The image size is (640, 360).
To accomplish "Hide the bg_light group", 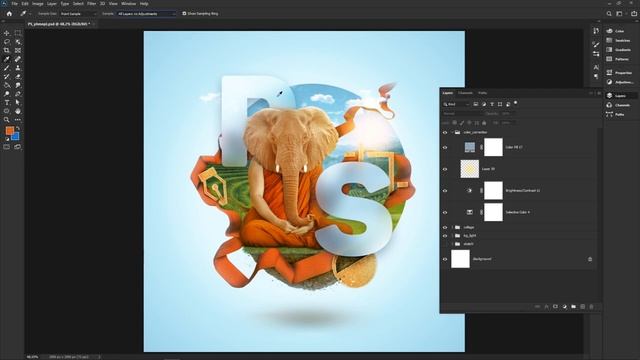I will [445, 236].
